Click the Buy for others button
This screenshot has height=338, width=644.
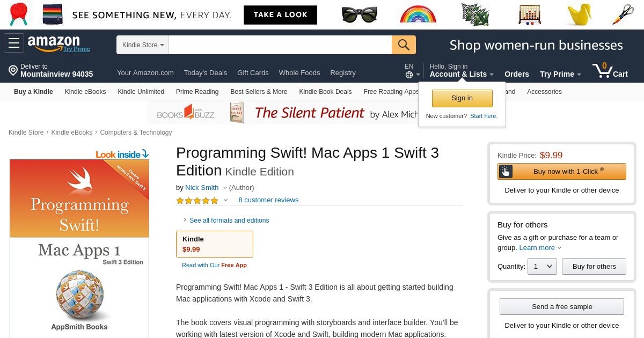point(594,266)
